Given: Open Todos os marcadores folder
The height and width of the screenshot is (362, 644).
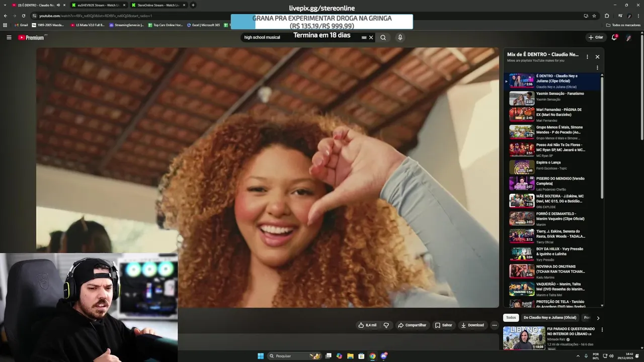Looking at the screenshot, I should [x=623, y=25].
